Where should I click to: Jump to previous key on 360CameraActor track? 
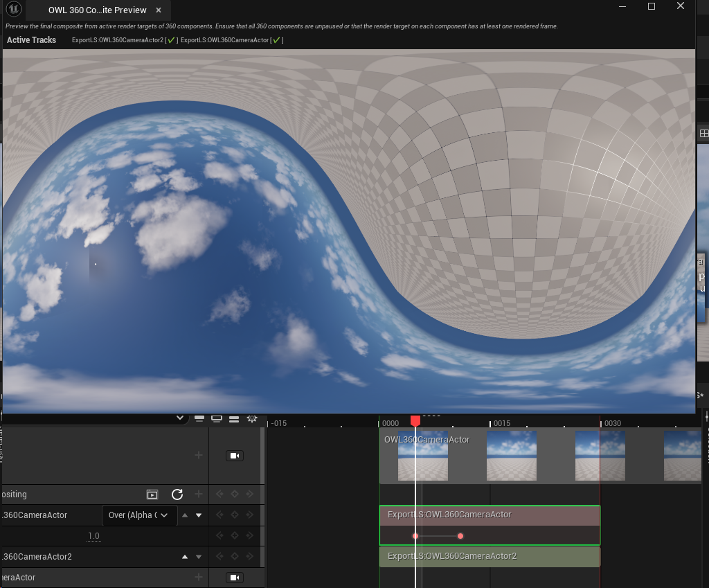click(x=220, y=515)
